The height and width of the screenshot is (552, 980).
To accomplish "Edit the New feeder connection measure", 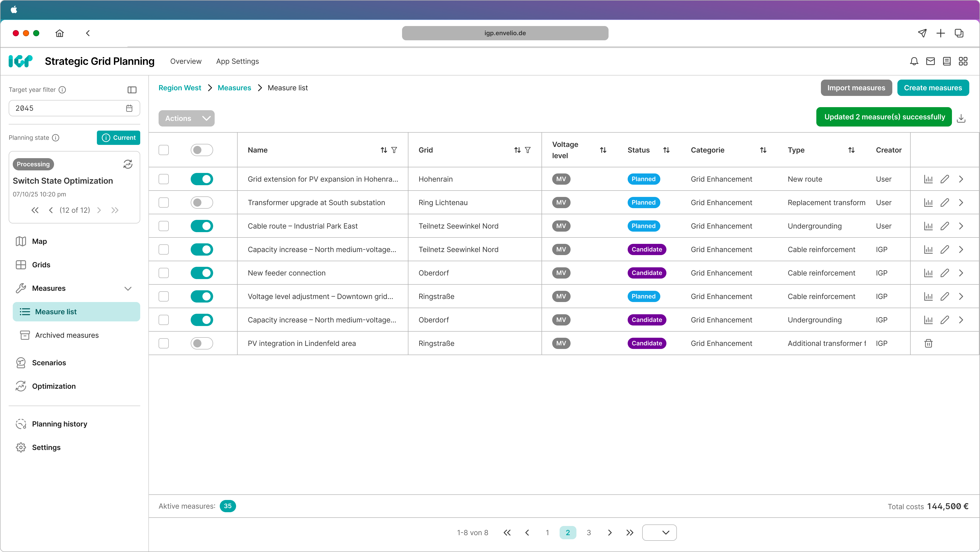I will click(945, 273).
